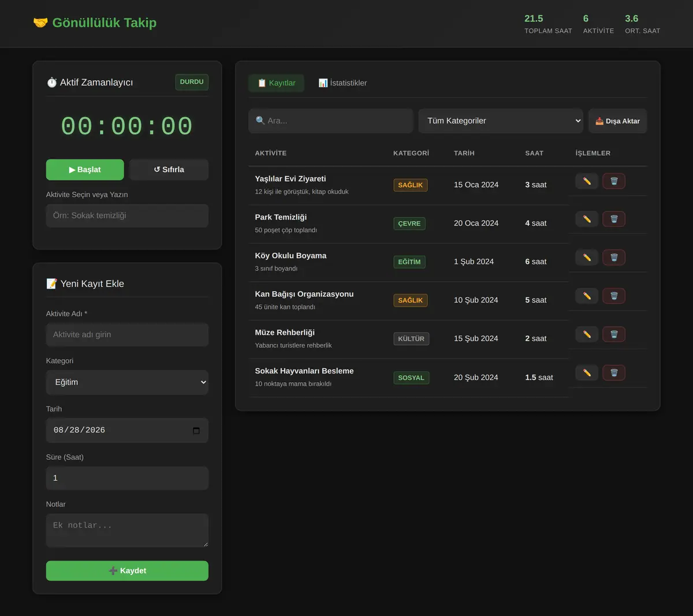693x616 pixels.
Task: Edit the Kan Bağışı Organizasyonu record
Action: point(587,296)
